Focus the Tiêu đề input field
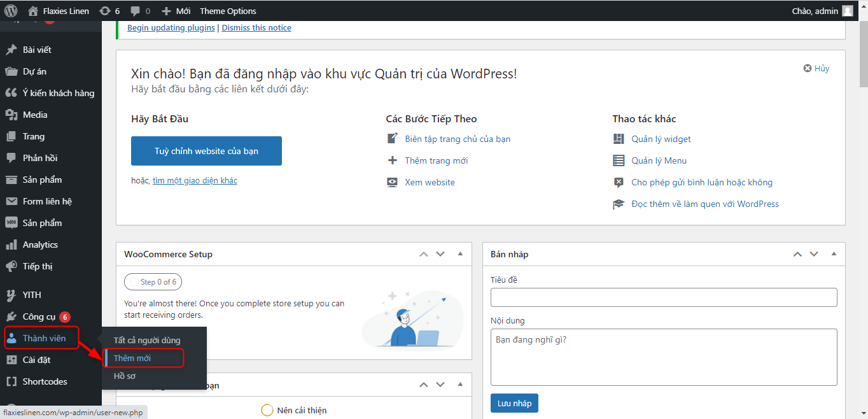Screen dimensions: 868x419 (664, 297)
